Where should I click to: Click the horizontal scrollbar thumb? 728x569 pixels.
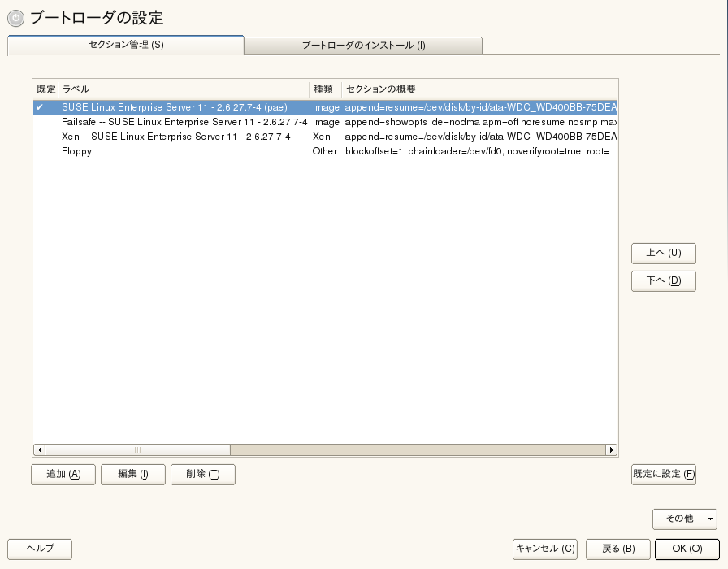click(137, 450)
